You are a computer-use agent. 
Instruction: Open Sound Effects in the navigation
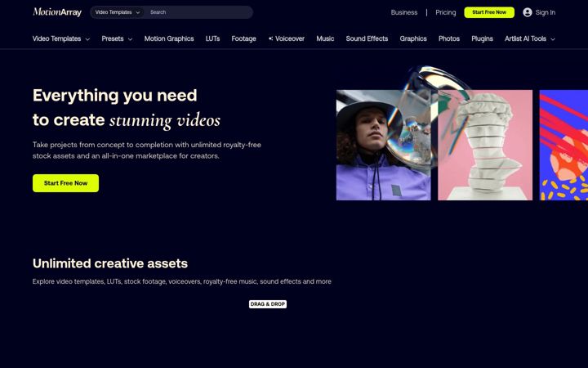pyautogui.click(x=367, y=38)
